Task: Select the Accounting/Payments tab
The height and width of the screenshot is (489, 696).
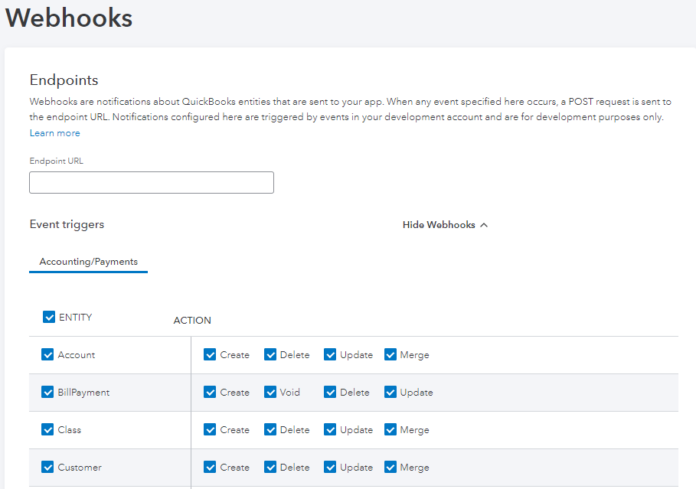Action: (x=88, y=262)
